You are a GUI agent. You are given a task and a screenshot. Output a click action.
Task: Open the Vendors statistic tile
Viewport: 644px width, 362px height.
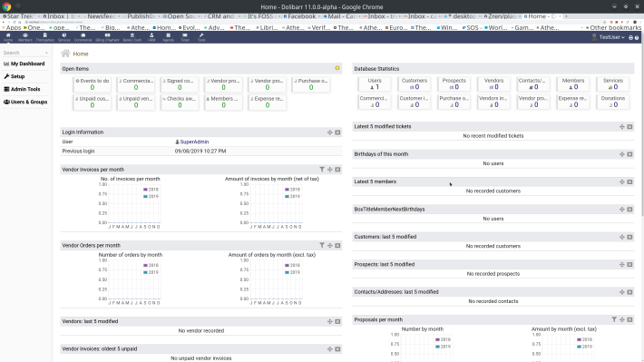pyautogui.click(x=493, y=83)
